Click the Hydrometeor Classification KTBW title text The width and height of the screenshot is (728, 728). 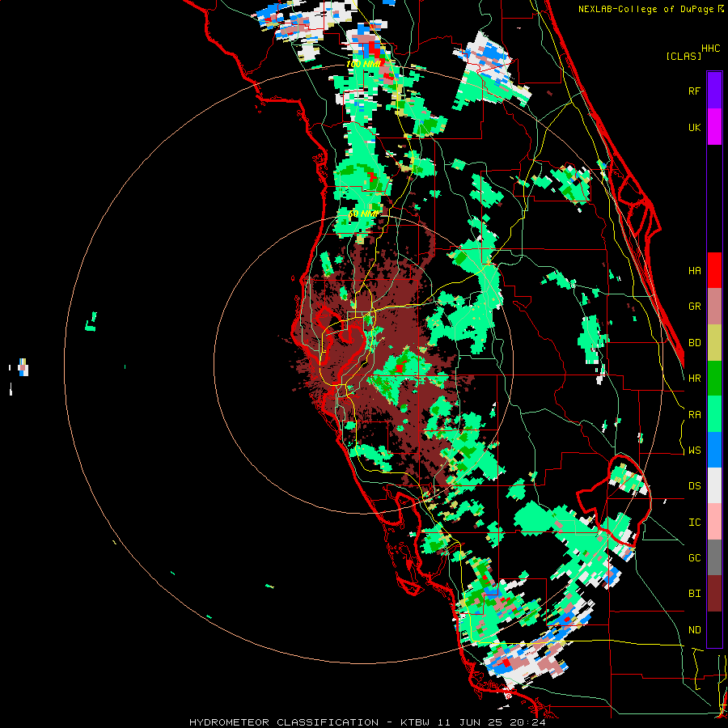tap(367, 722)
